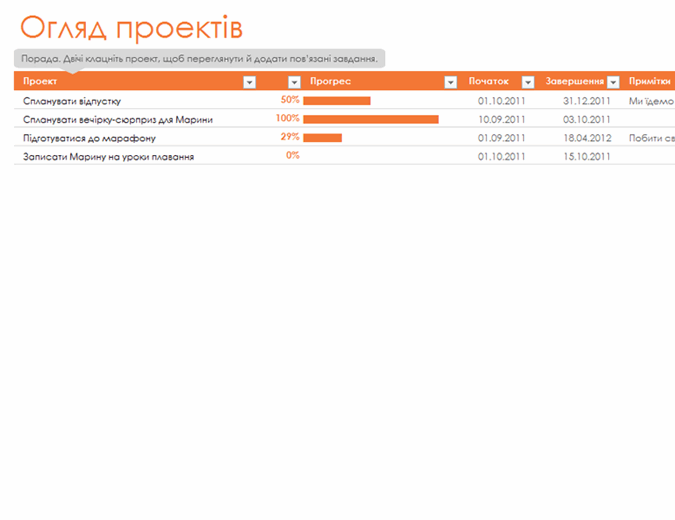Open the Початок column filter dropdown
The height and width of the screenshot is (520, 675).
click(528, 82)
